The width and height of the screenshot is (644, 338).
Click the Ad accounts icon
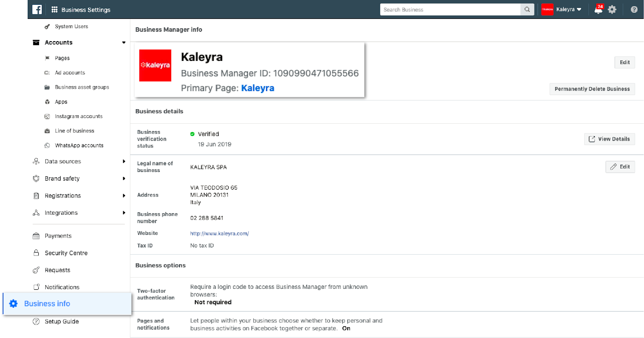[x=47, y=73]
